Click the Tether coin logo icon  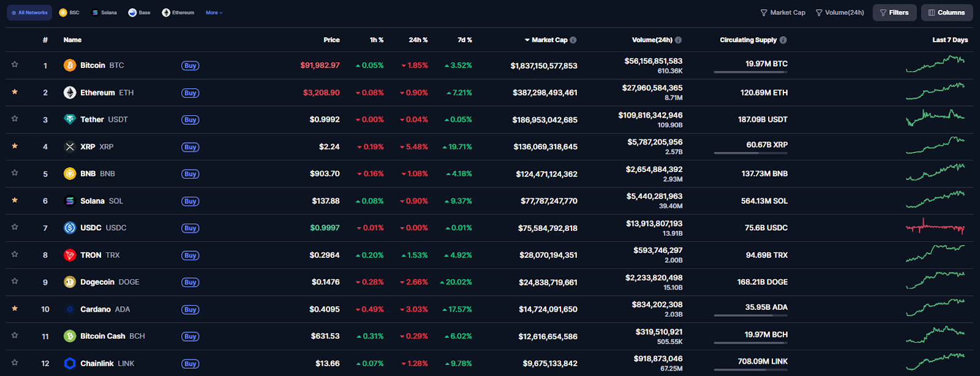(70, 119)
